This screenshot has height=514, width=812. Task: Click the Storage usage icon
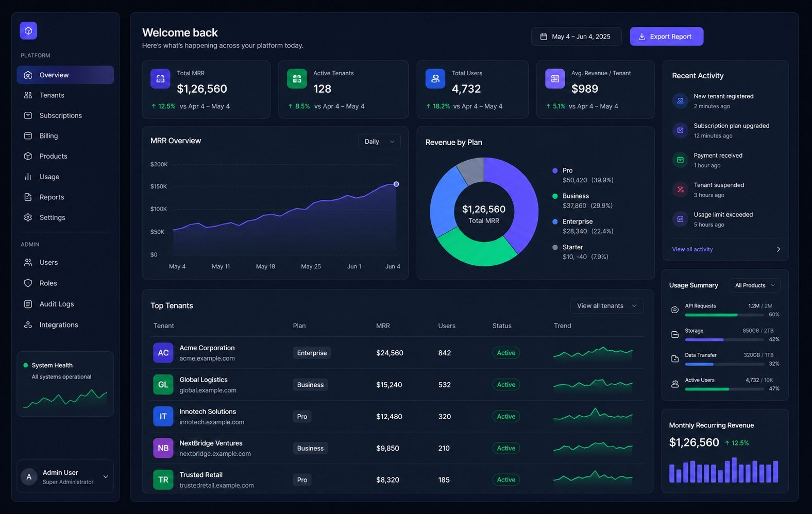(675, 334)
